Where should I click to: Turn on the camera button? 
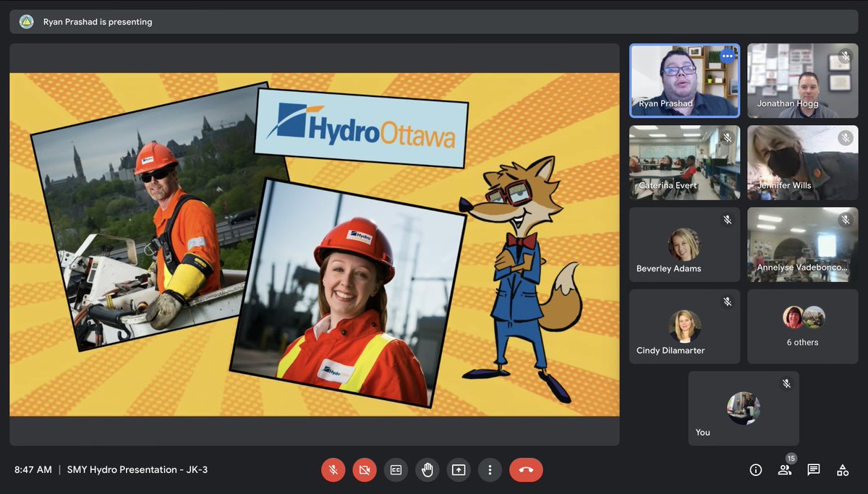coord(365,469)
